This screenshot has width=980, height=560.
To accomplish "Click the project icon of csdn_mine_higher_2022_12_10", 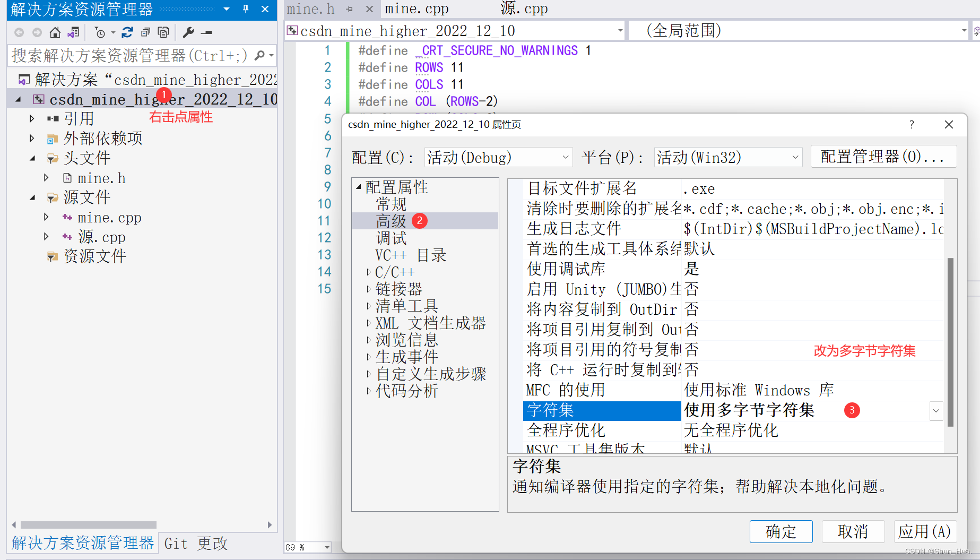I will click(39, 100).
